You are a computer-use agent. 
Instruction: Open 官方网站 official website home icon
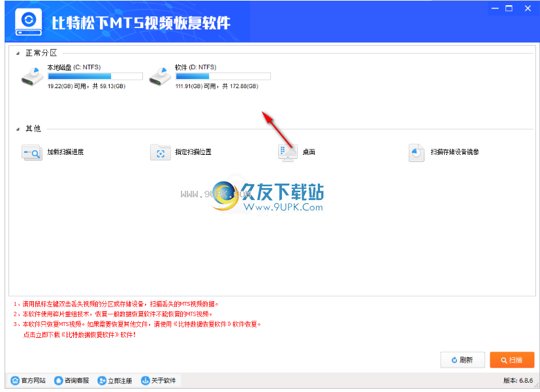coord(15,380)
